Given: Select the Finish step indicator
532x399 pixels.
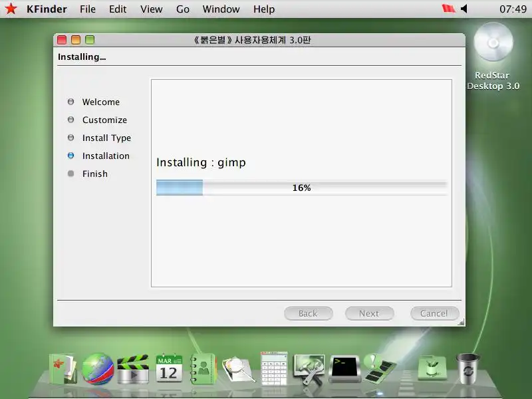Looking at the screenshot, I should pos(70,174).
